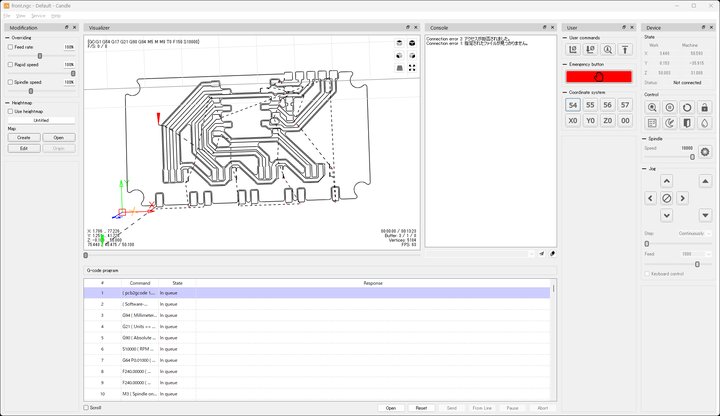Click the Home icon in Control group
Viewport: 720px width, 416px height.
[652, 107]
